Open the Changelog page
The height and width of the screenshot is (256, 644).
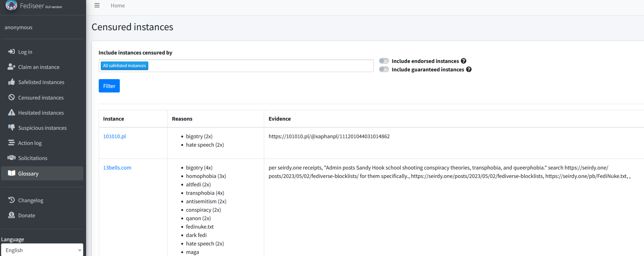click(x=42, y=200)
